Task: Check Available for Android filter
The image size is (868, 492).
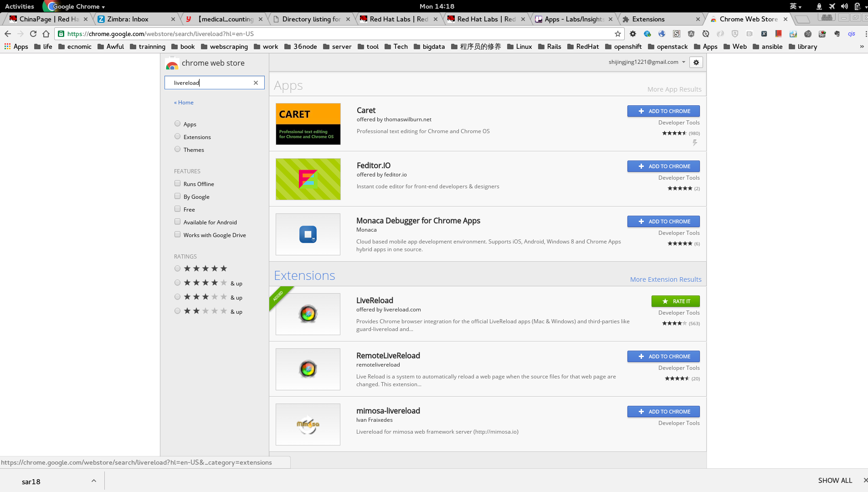Action: pyautogui.click(x=177, y=222)
